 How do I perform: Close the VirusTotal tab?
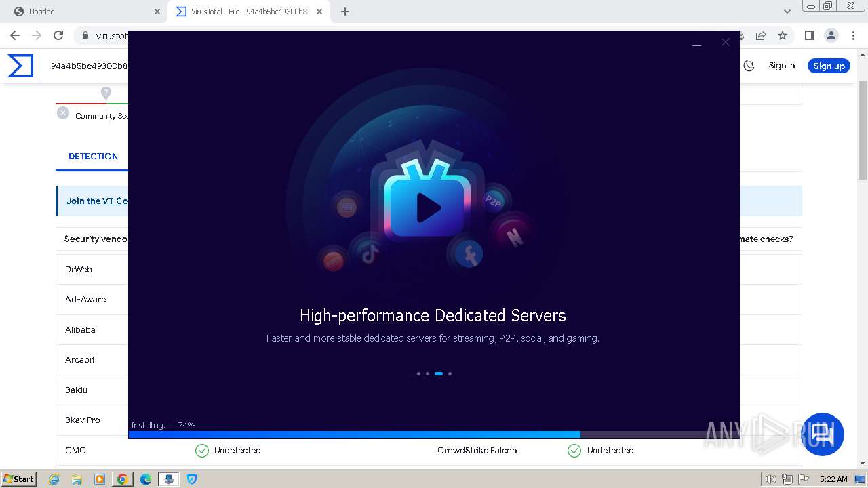tap(320, 12)
